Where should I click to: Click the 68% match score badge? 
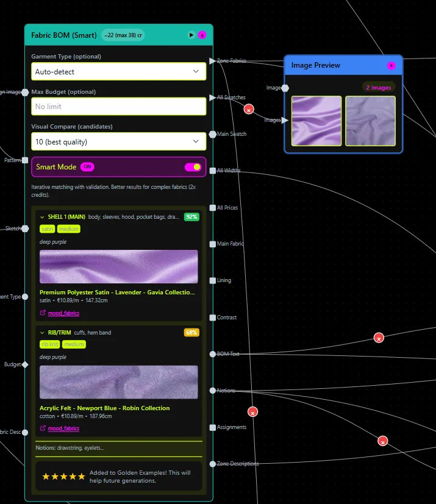click(x=191, y=332)
